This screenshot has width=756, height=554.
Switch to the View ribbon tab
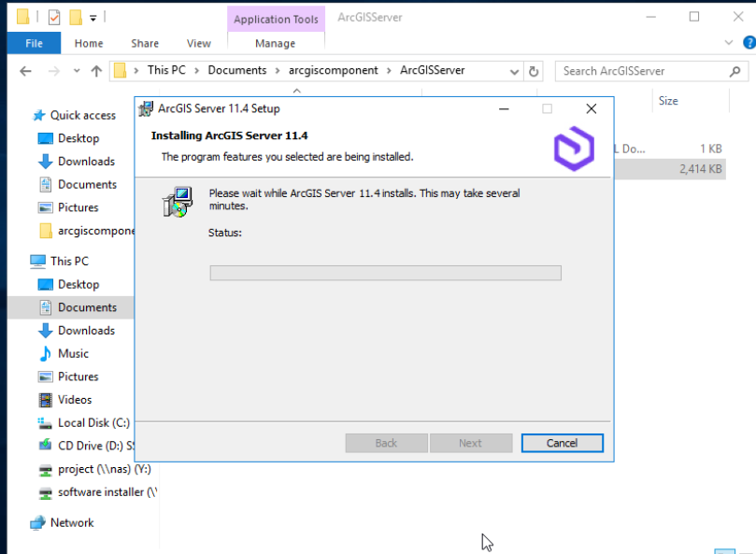[x=199, y=43]
